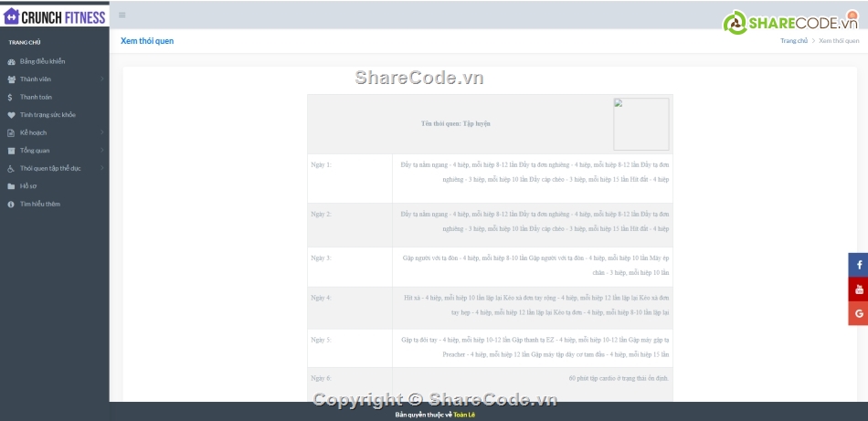This screenshot has height=421, width=868.
Task: Expand the Tổng quan submenu arrow
Action: pyautogui.click(x=101, y=151)
